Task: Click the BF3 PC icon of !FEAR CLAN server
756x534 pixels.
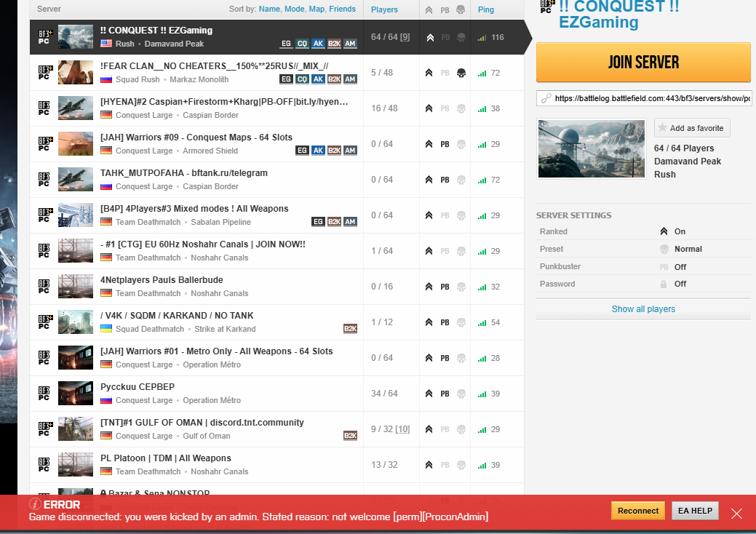Action: (44, 73)
